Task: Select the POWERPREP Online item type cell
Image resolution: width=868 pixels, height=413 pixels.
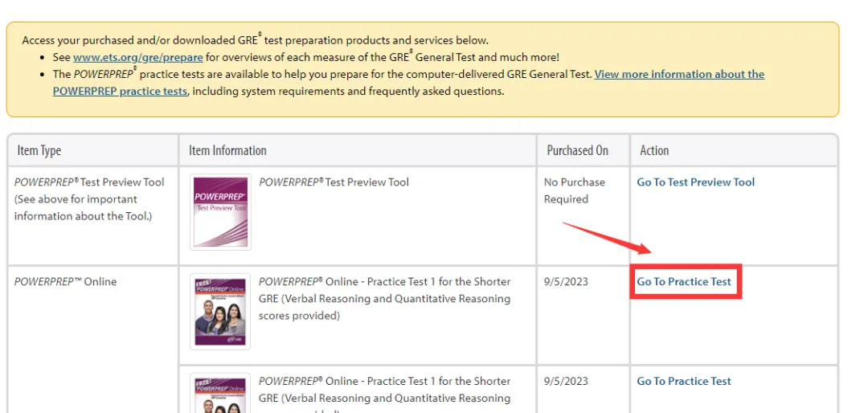Action: coord(66,282)
